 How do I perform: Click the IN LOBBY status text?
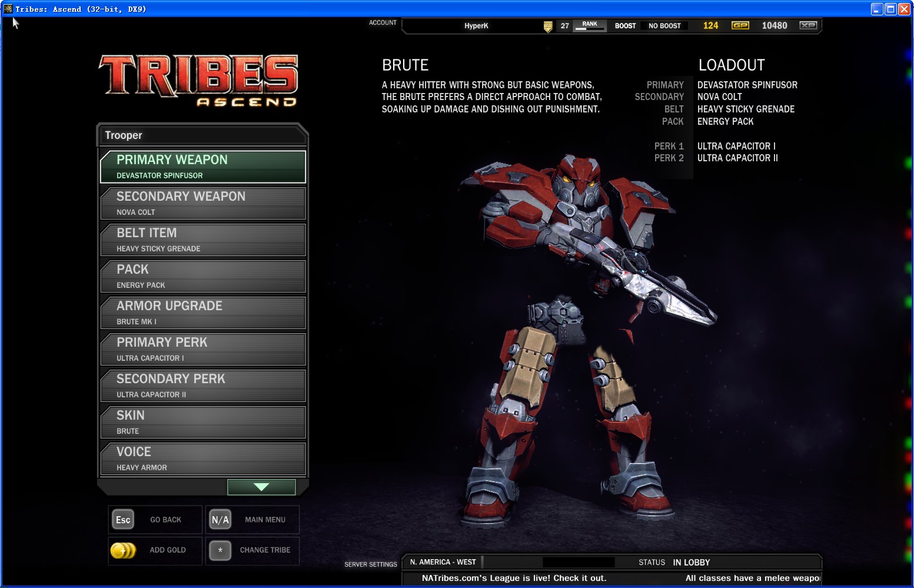pyautogui.click(x=692, y=562)
